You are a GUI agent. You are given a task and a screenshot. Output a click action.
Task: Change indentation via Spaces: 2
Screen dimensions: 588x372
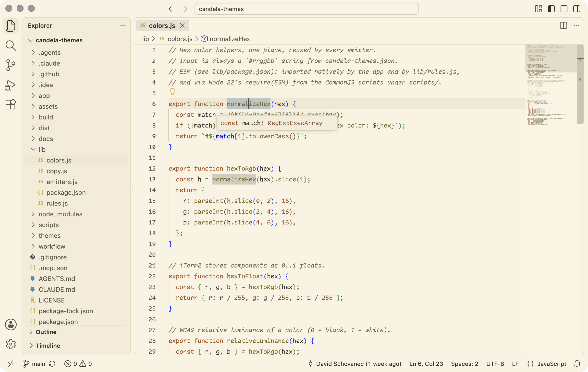(465, 364)
